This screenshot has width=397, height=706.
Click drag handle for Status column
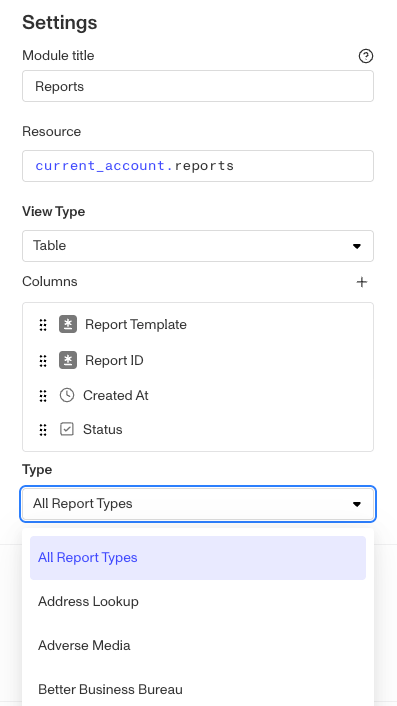coord(43,430)
